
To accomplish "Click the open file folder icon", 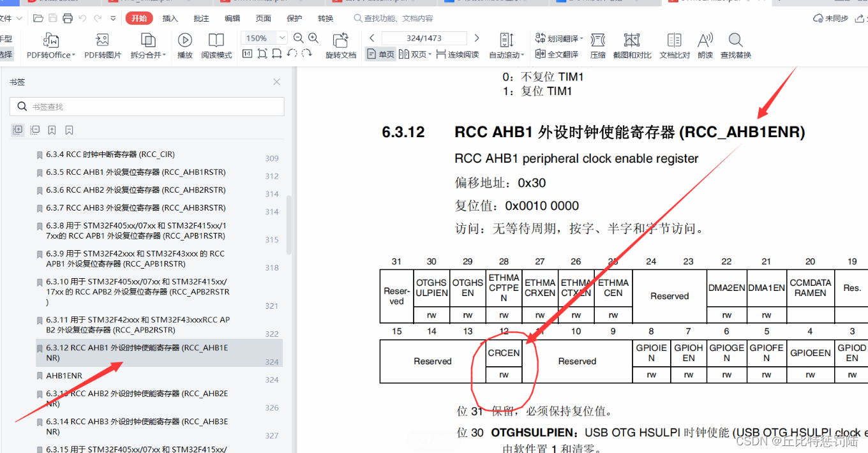I will [x=38, y=19].
